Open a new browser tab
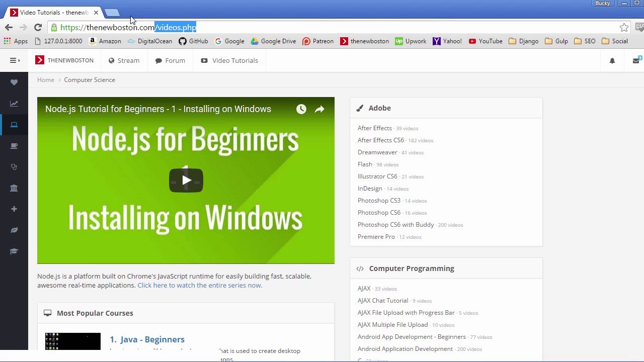This screenshot has width=644, height=362. pos(112,13)
